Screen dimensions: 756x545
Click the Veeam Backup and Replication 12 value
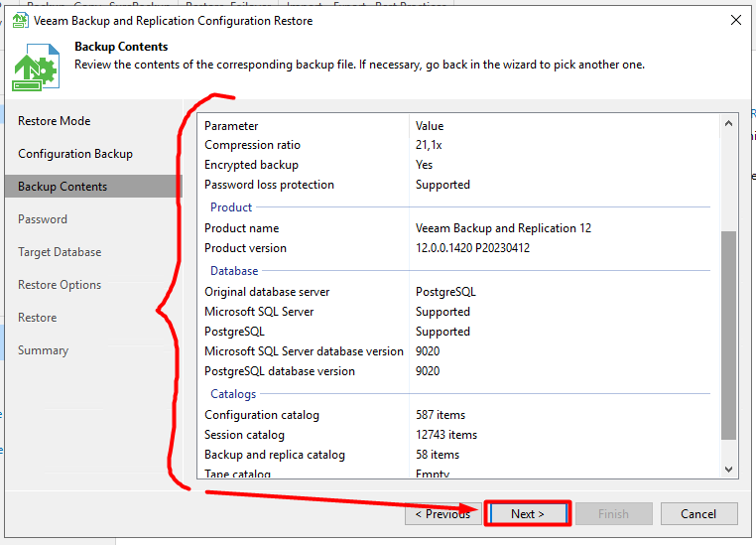(503, 228)
